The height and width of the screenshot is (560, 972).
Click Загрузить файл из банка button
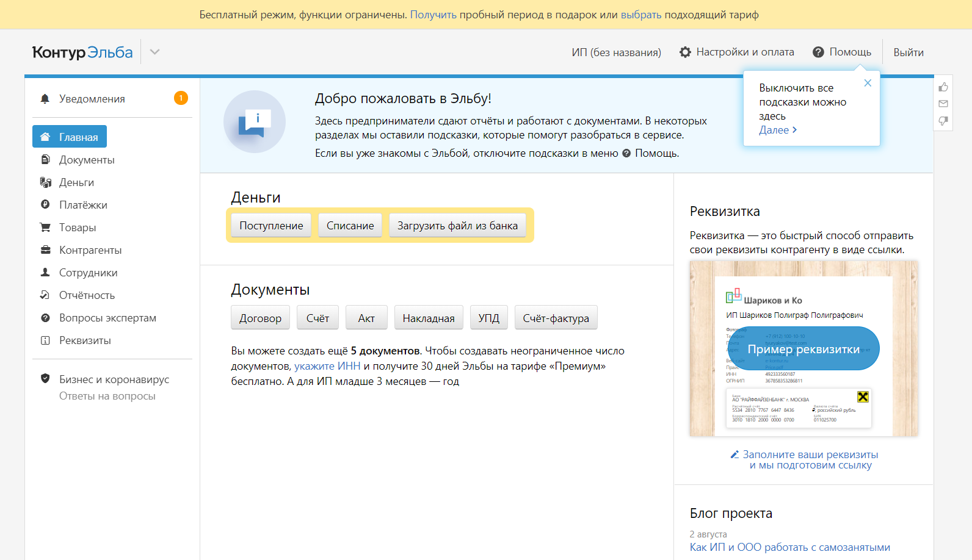(x=457, y=226)
